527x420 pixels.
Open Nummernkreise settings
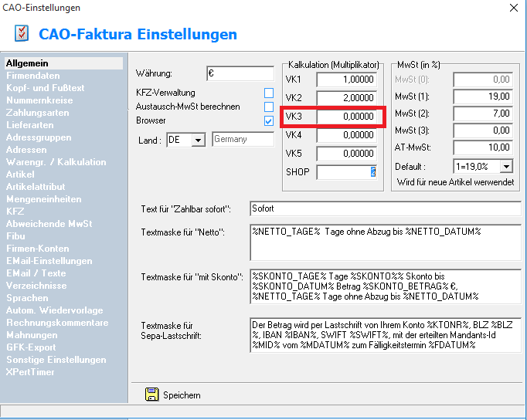pyautogui.click(x=39, y=100)
